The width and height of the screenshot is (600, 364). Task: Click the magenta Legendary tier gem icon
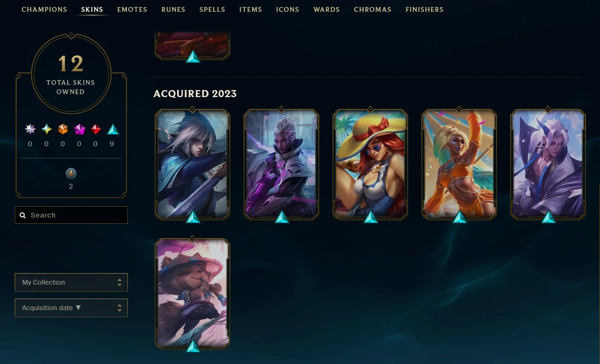click(79, 129)
